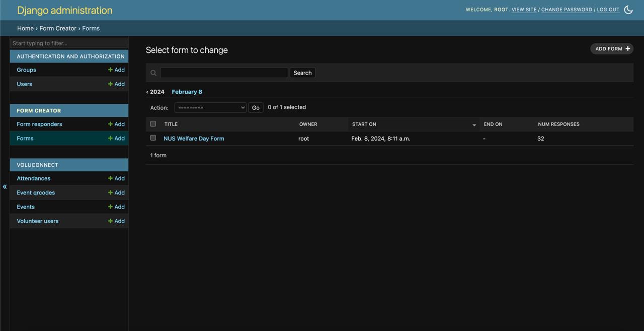Add a Form responder via sidebar
The width and height of the screenshot is (644, 331).
116,124
